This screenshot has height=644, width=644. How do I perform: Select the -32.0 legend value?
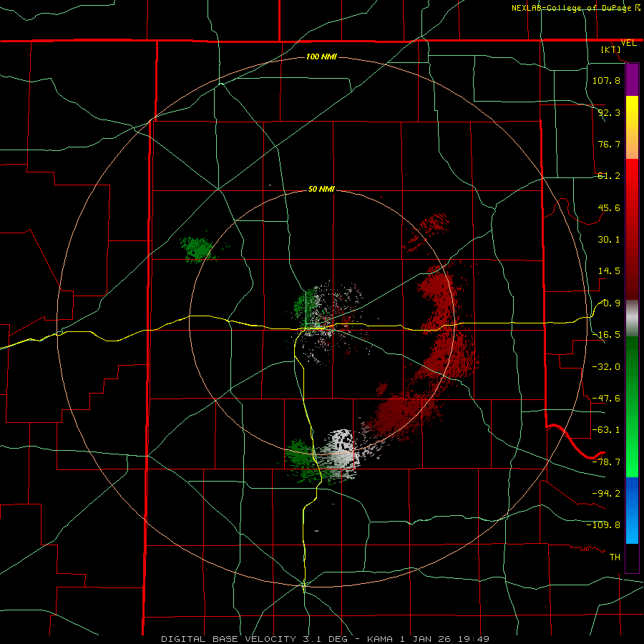pyautogui.click(x=606, y=367)
